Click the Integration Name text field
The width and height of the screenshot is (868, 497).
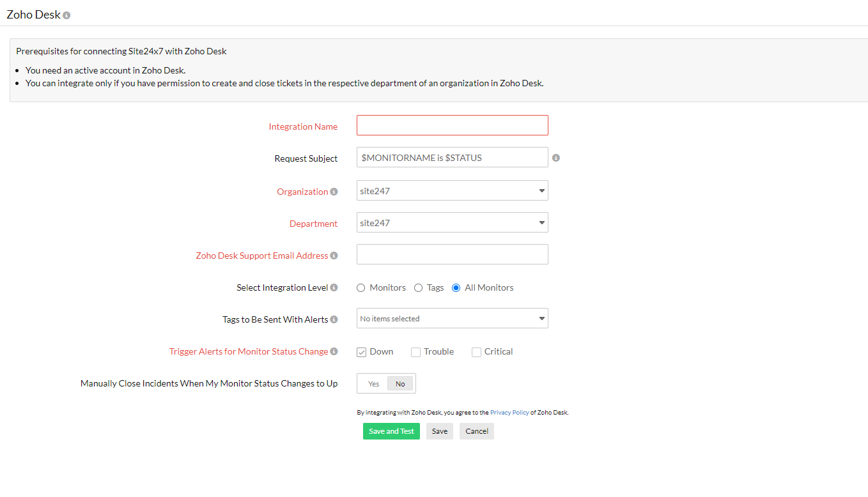pos(452,125)
